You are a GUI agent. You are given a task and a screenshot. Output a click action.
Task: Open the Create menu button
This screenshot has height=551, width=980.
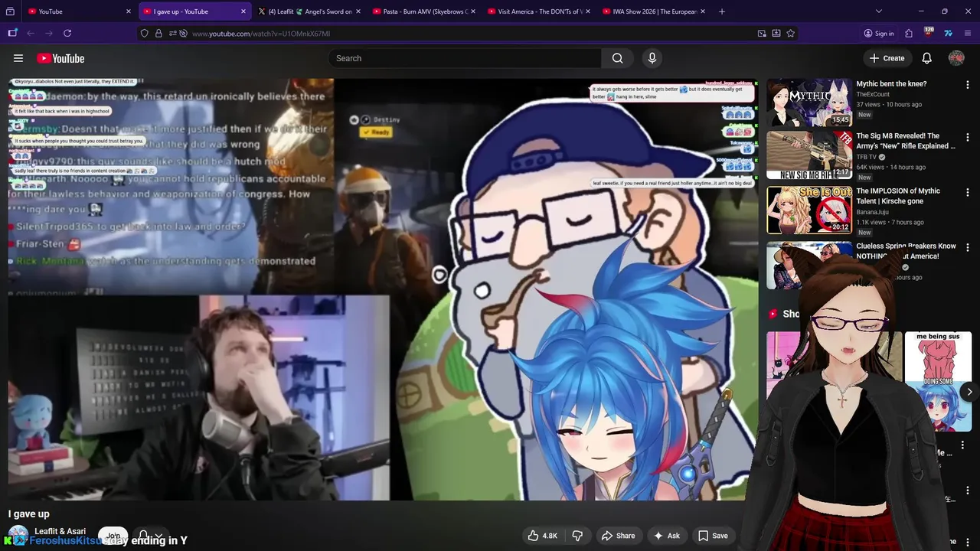point(887,58)
